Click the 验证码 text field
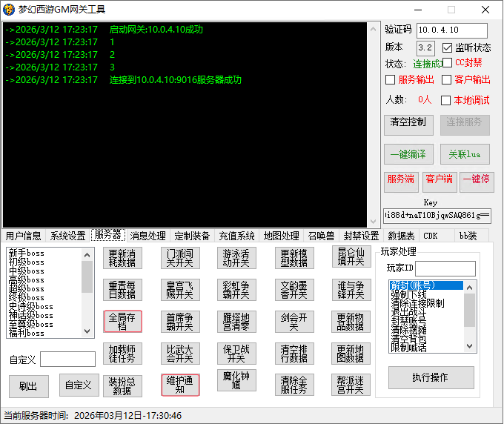The image size is (504, 424). click(x=451, y=30)
